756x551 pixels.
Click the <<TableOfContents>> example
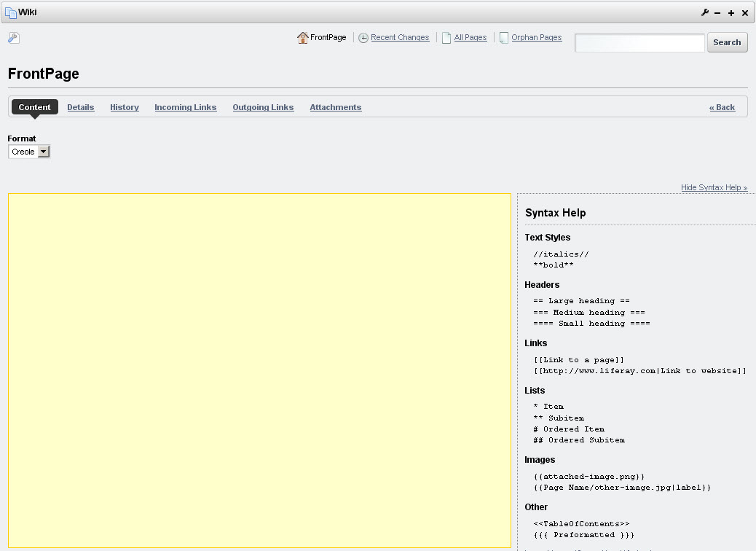coord(581,523)
